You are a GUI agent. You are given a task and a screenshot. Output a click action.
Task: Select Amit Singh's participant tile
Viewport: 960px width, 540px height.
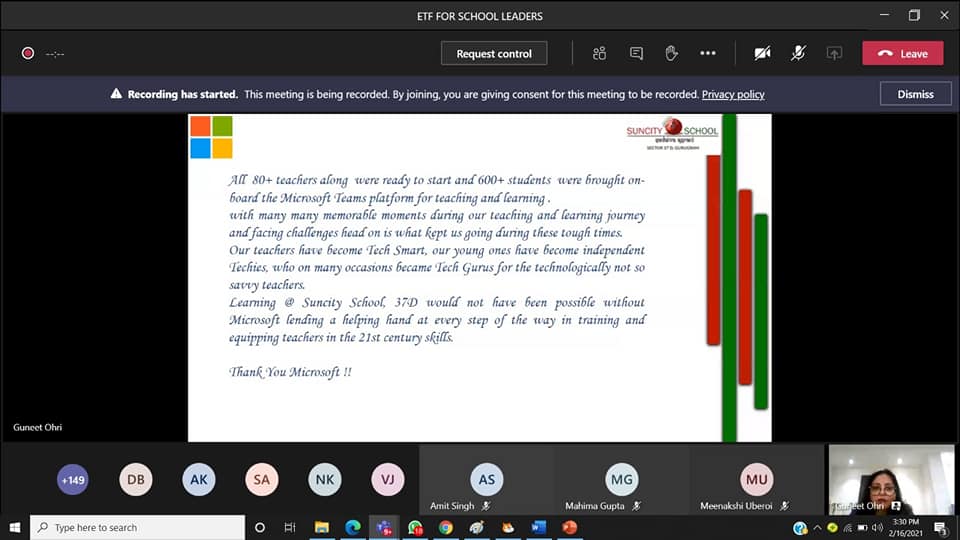tap(487, 480)
